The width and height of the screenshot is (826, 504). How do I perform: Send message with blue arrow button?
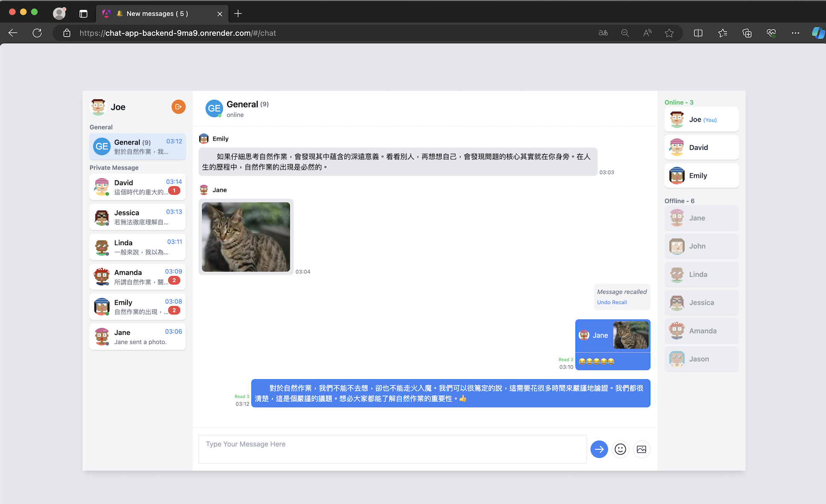point(599,449)
